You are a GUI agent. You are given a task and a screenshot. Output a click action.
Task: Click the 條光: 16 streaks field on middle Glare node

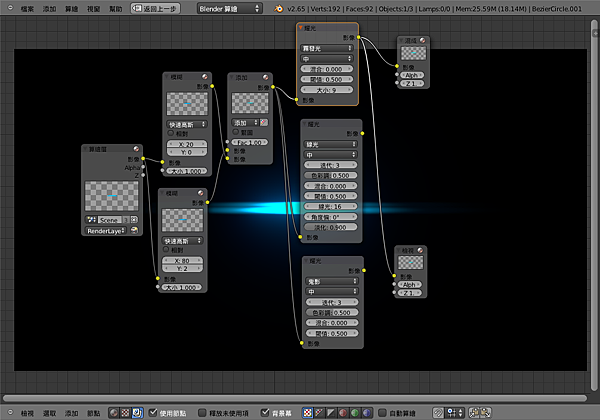331,207
